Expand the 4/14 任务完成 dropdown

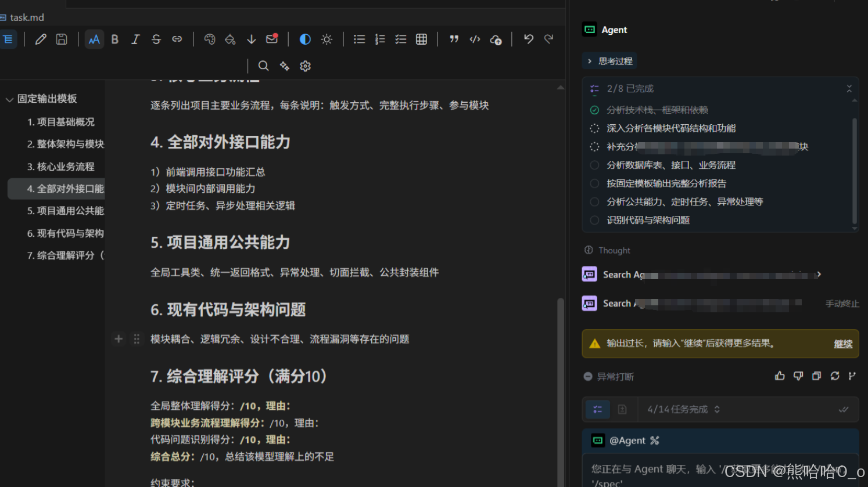click(x=684, y=409)
